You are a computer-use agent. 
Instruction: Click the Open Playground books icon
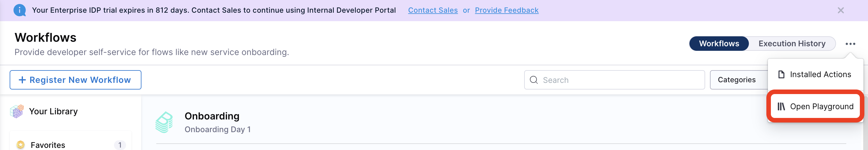click(x=781, y=106)
